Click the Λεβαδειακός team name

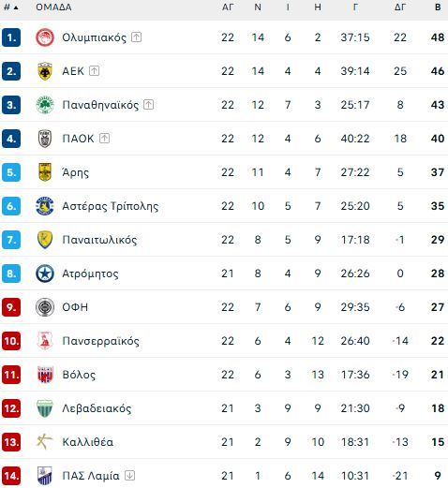point(97,408)
